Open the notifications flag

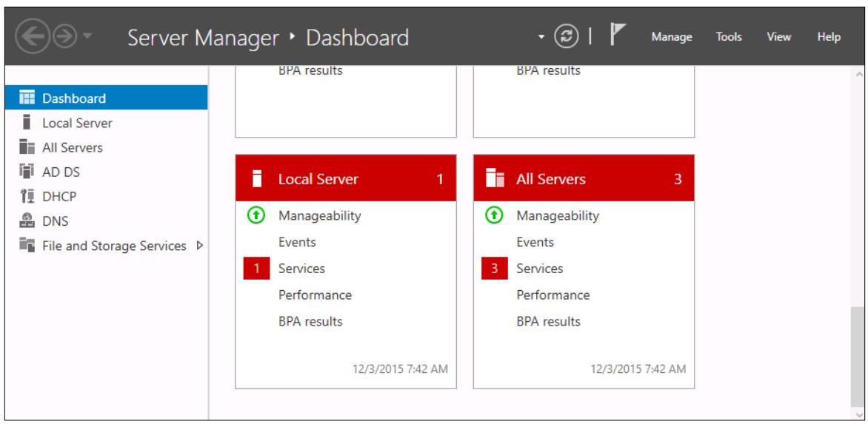(x=617, y=34)
